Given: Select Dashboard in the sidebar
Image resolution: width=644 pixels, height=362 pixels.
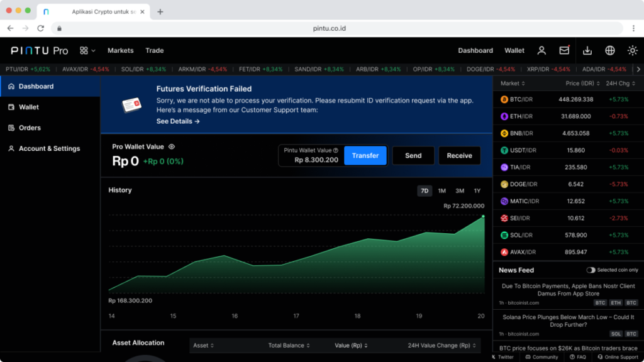Looking at the screenshot, I should 50,86.
